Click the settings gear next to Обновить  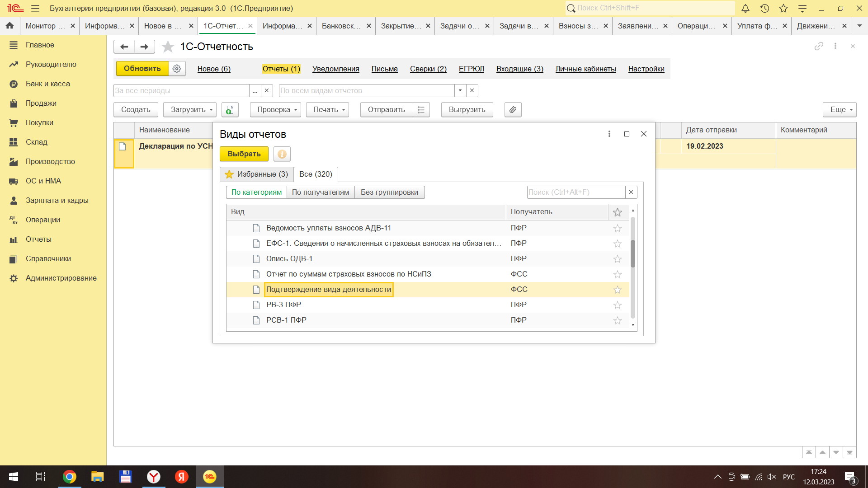tap(177, 69)
